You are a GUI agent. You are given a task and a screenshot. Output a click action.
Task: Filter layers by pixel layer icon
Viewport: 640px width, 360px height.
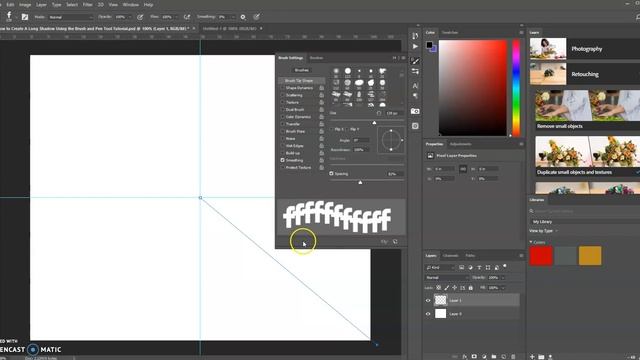click(462, 267)
